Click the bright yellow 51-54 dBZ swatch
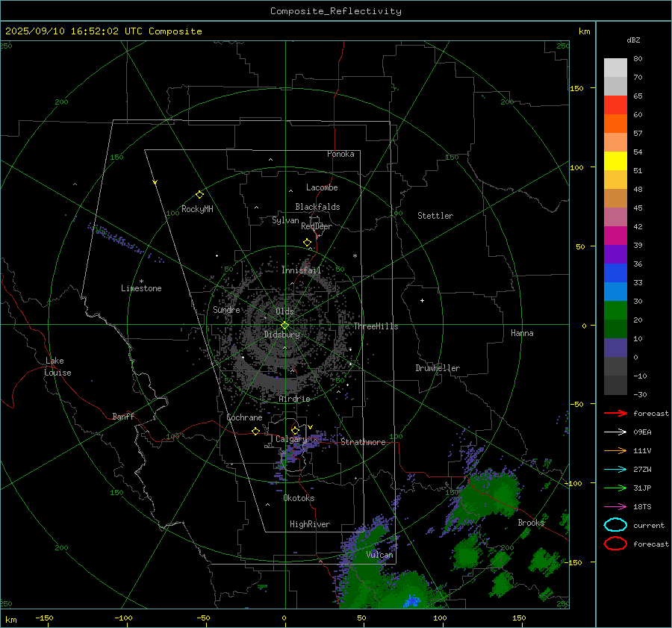 pyautogui.click(x=615, y=161)
